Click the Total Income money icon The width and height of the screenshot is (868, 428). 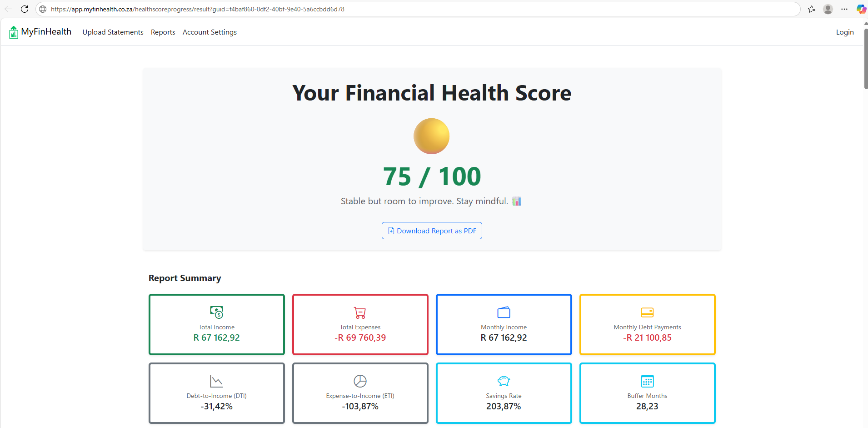pos(217,312)
